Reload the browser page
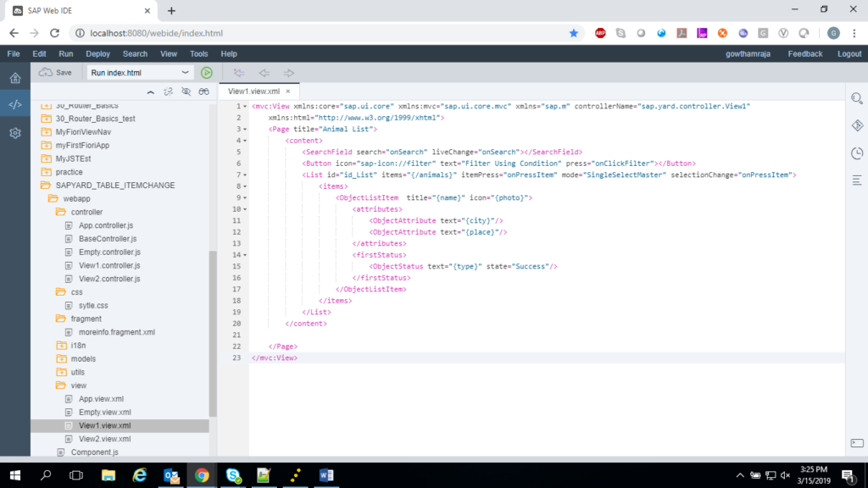 54,33
